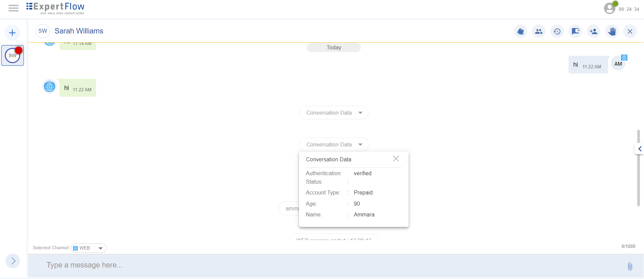This screenshot has width=644, height=279.
Task: Click the plus icon in sidebar
Action: pyautogui.click(x=13, y=33)
